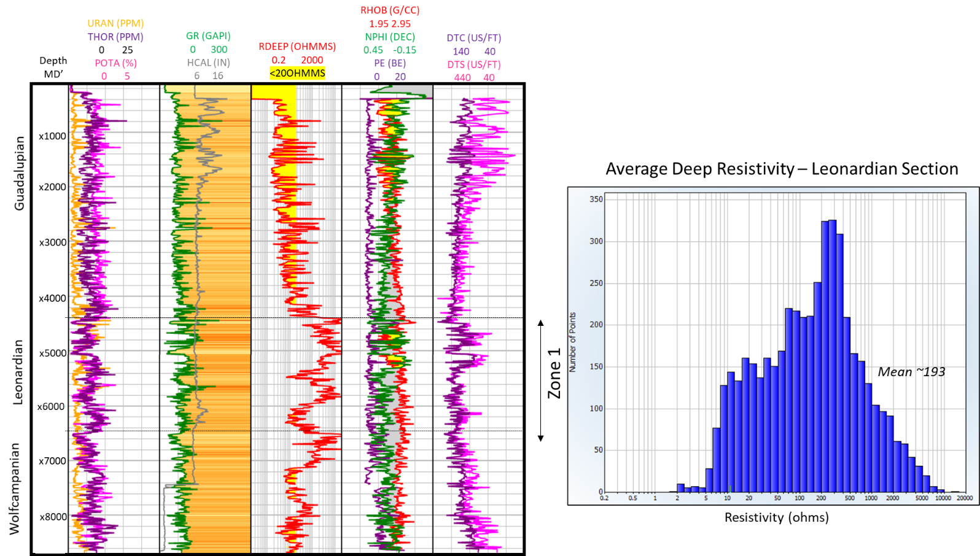Image resolution: width=980 pixels, height=556 pixels.
Task: Click the PE scale value 20
Action: click(x=400, y=77)
